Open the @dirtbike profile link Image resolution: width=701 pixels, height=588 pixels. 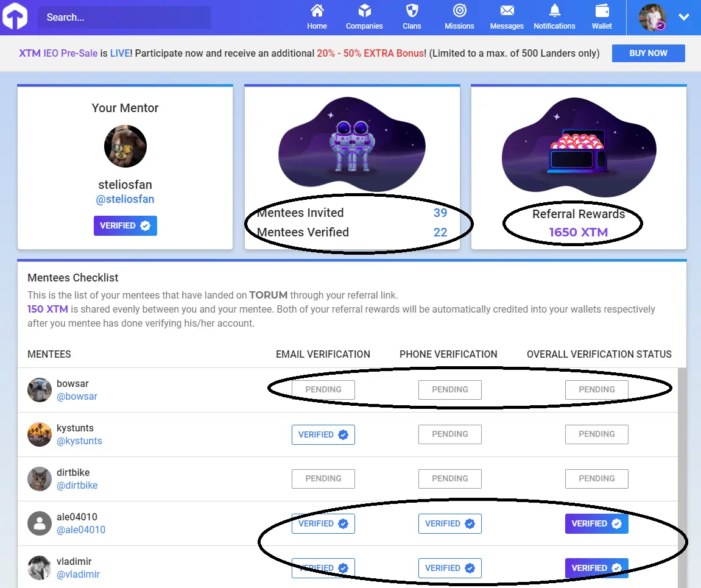[x=77, y=486]
